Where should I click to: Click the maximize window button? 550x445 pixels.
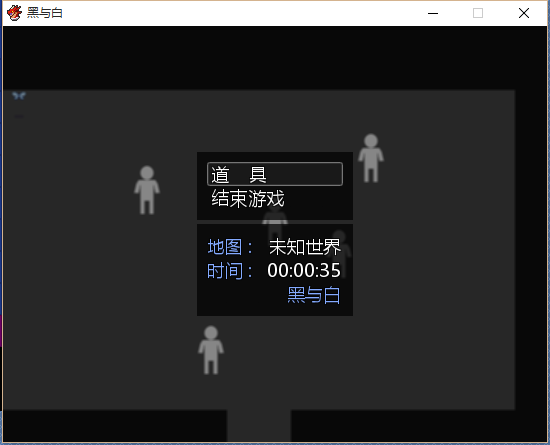[478, 13]
